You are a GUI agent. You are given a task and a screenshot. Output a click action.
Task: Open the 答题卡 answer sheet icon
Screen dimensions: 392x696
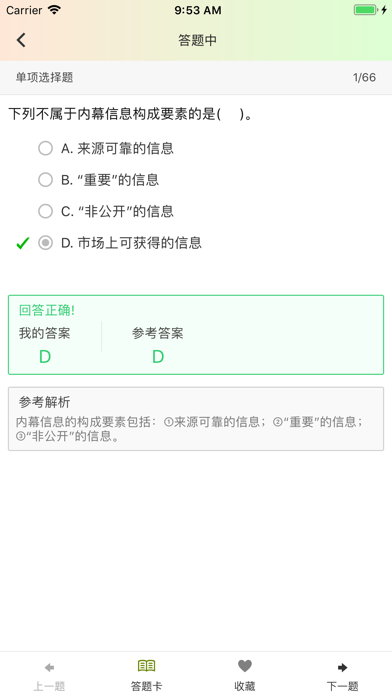(147, 666)
